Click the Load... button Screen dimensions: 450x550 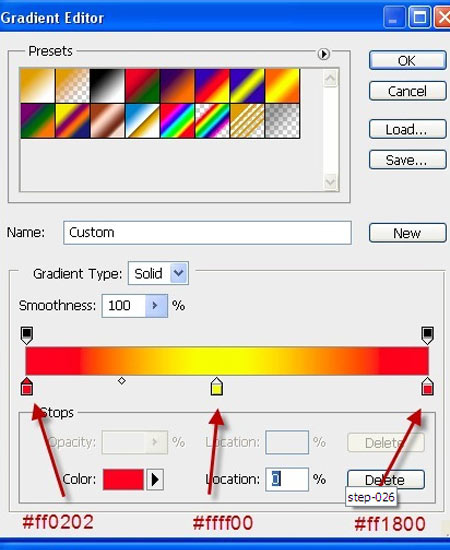coord(408,129)
